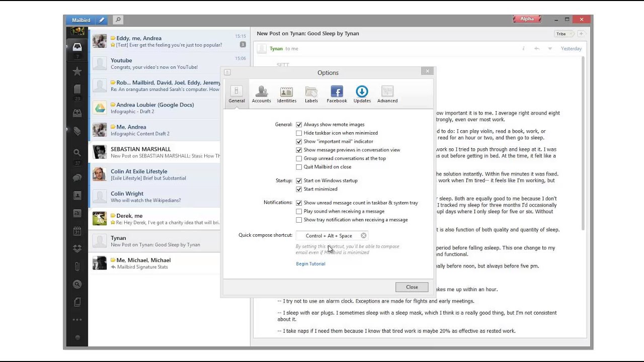Screen dimensions: 644x362
Task: Open the chat bubbles icon in sidebar
Action: coord(77,177)
